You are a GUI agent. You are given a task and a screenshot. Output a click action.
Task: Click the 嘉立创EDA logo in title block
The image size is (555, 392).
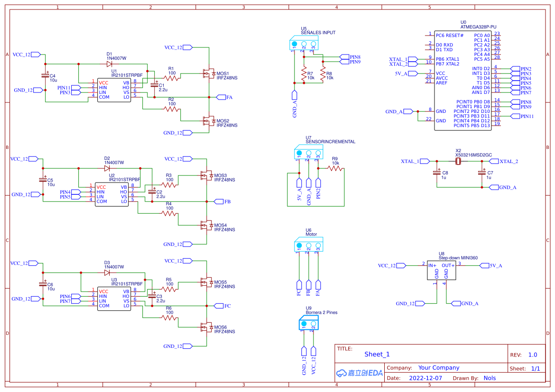(x=359, y=373)
